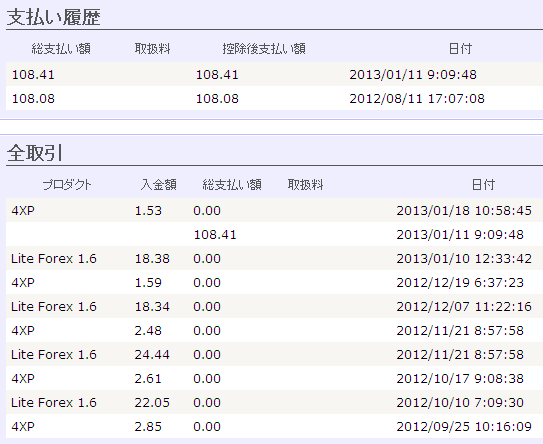Select net payment 108.08 in payment history
The image size is (543, 444).
pyautogui.click(x=217, y=99)
